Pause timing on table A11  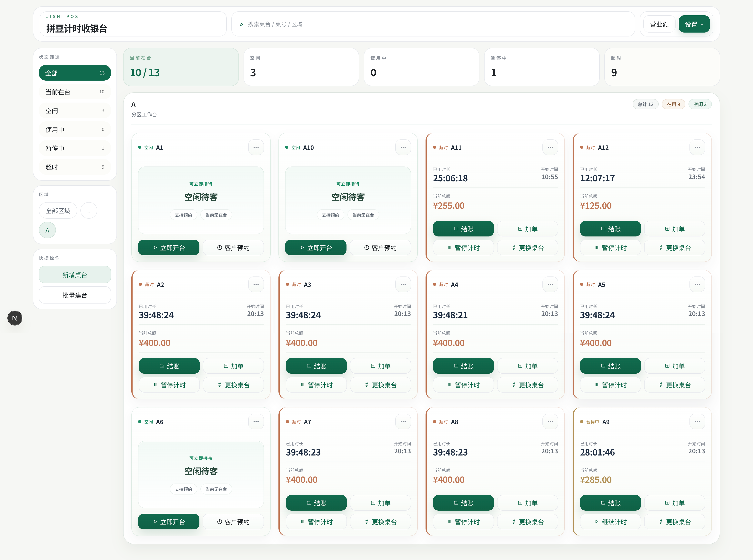point(463,248)
